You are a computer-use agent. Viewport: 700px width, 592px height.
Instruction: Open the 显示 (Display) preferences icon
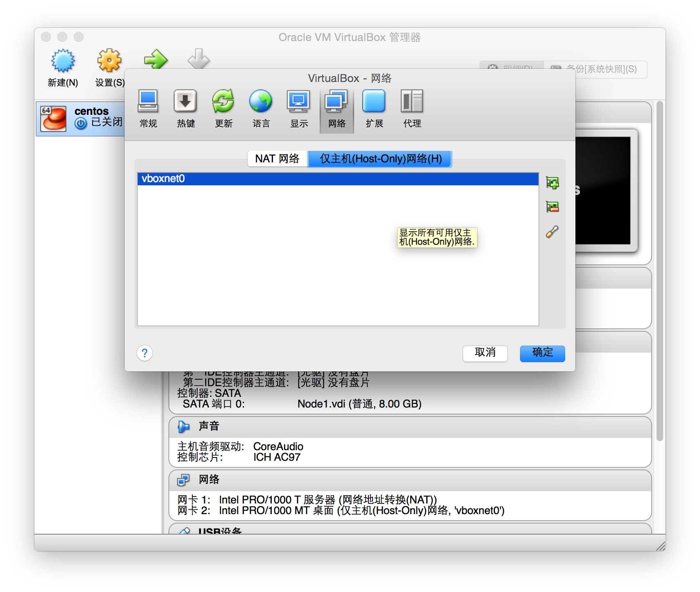299,109
